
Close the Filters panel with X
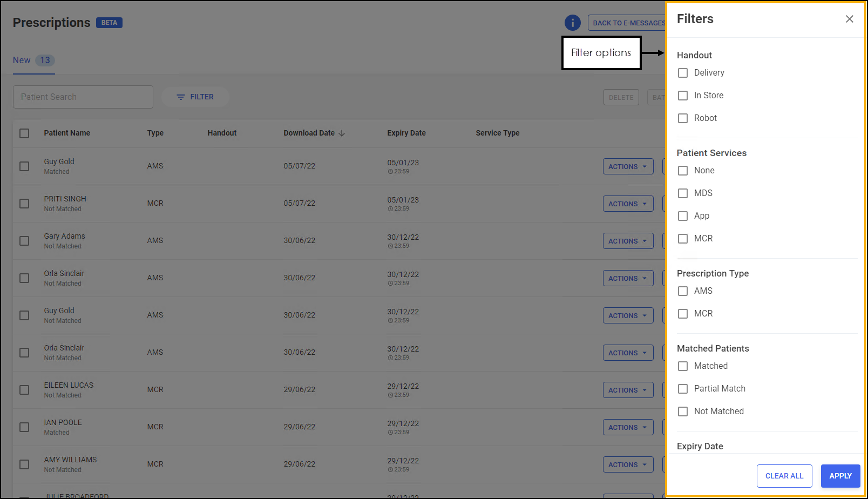(849, 19)
